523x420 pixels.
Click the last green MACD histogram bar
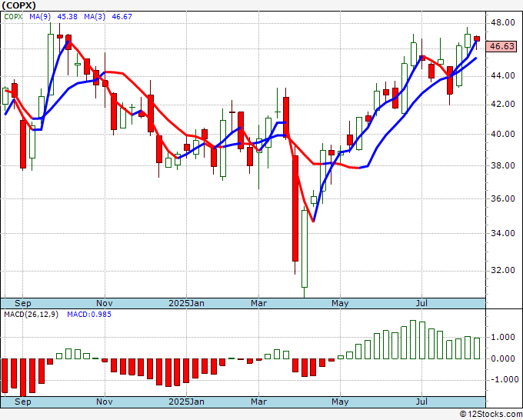(x=477, y=348)
